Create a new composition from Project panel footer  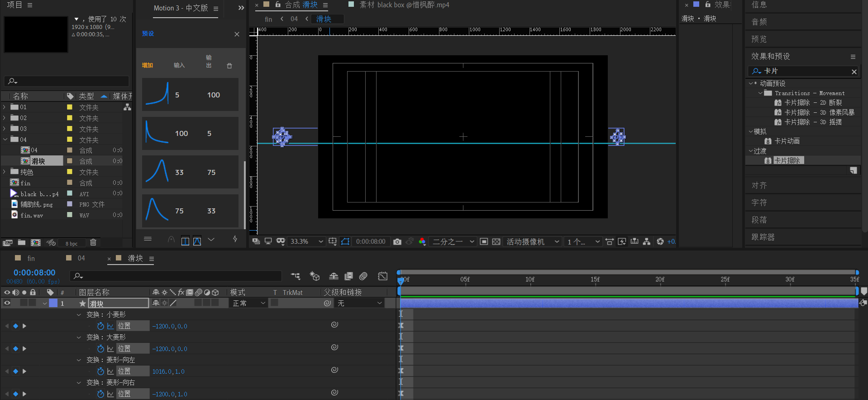[35, 243]
